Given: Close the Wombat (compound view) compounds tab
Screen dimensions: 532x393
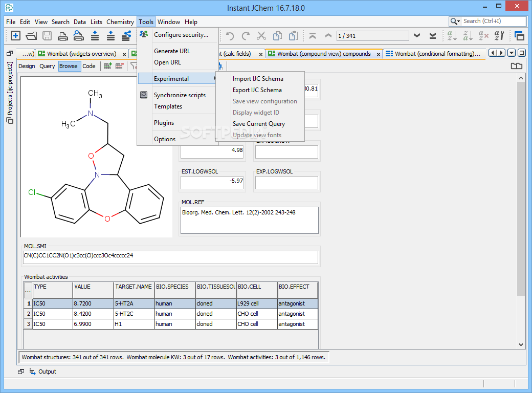Looking at the screenshot, I should coord(379,54).
